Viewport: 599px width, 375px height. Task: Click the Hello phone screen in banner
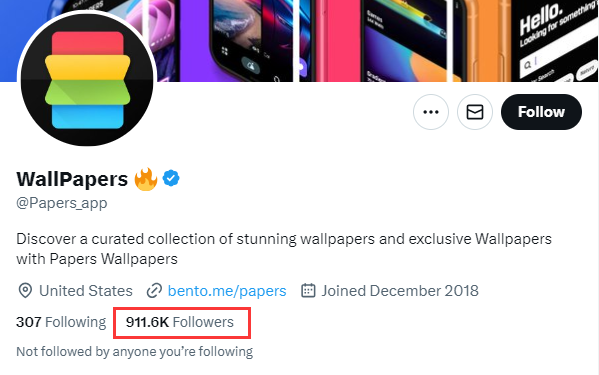click(556, 40)
